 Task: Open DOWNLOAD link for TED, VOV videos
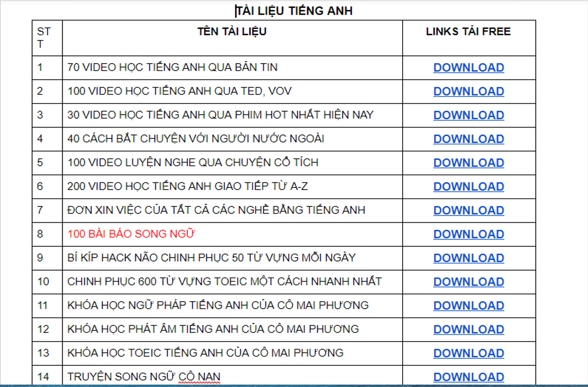[468, 91]
